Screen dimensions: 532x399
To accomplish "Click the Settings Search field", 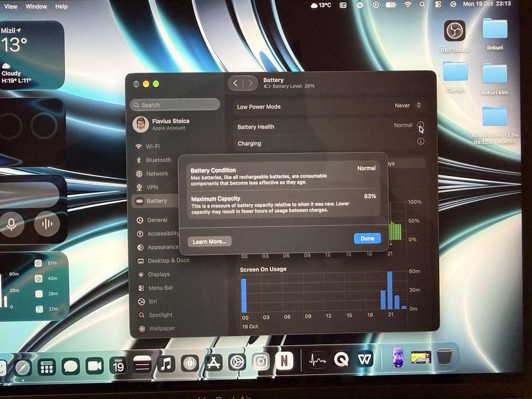I will coord(174,105).
